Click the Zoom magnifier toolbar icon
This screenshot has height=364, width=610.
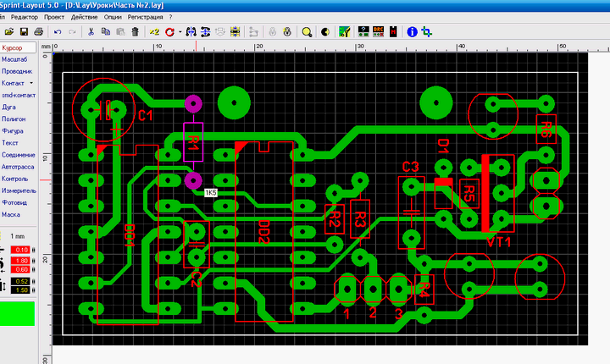coord(307,31)
